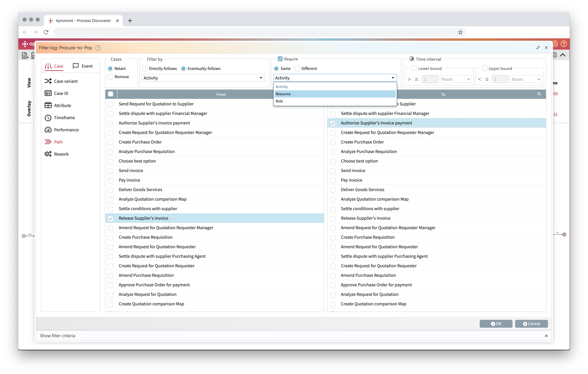
Task: Select the Resource option from dropdown
Action: pos(334,94)
